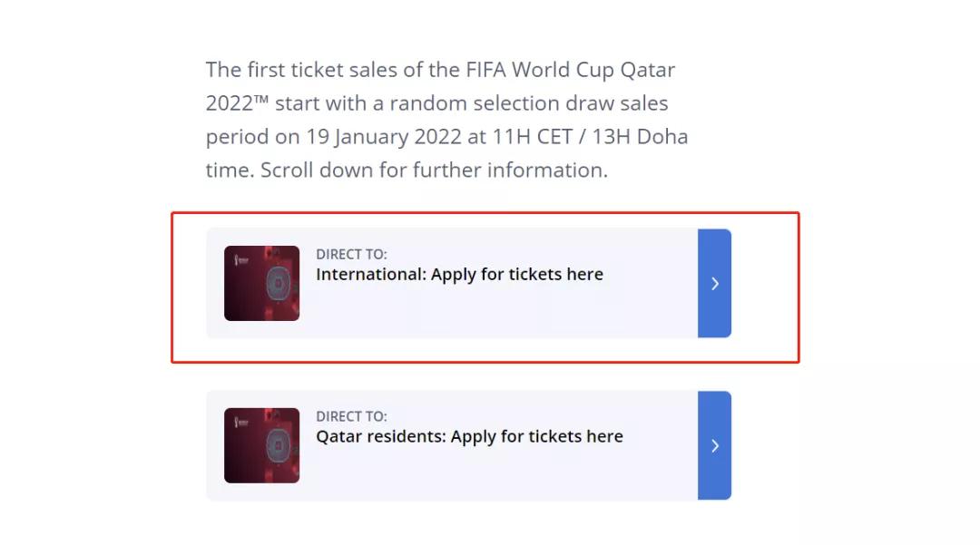Click the chevron arrow on the International card

tap(714, 284)
